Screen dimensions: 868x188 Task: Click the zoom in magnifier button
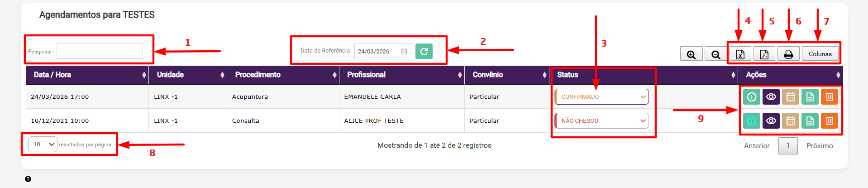691,54
